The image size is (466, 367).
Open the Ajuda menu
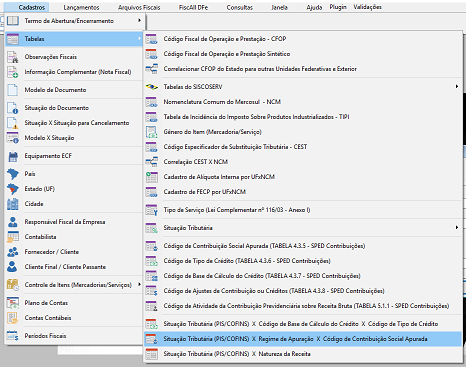click(x=314, y=7)
